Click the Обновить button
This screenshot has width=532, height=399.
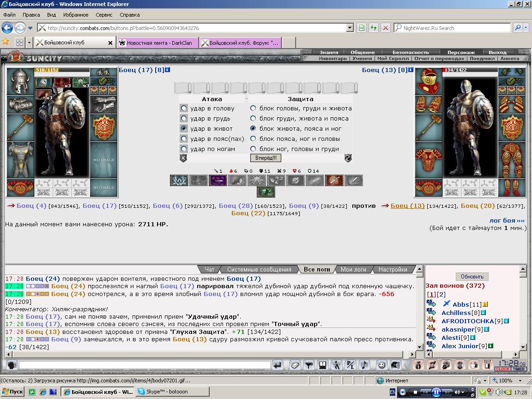coord(472,277)
